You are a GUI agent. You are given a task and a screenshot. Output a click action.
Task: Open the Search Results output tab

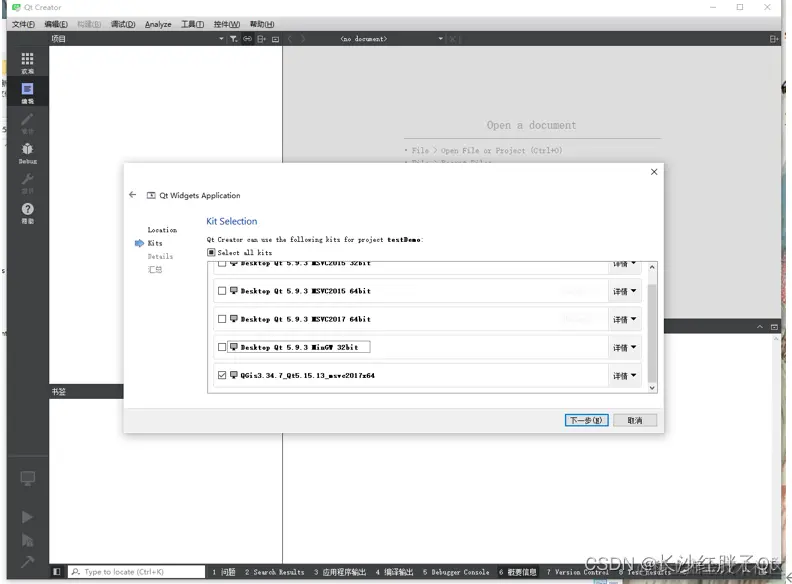274,572
